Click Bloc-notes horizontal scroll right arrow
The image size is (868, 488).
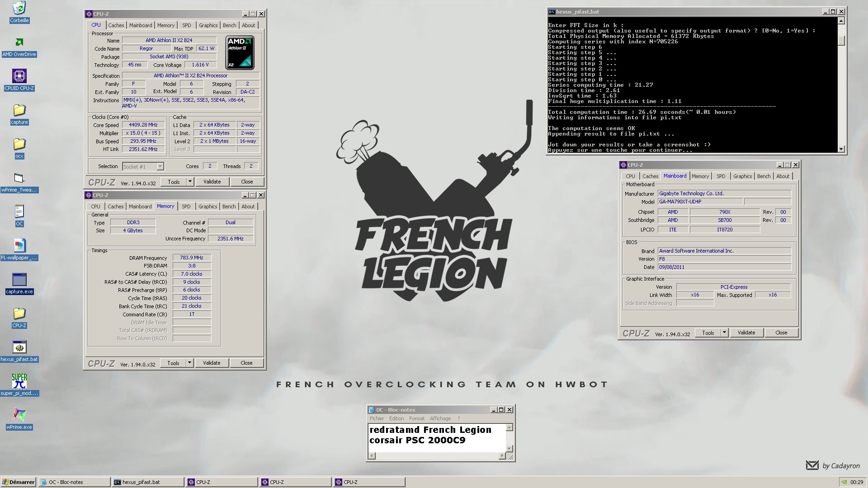click(x=502, y=456)
